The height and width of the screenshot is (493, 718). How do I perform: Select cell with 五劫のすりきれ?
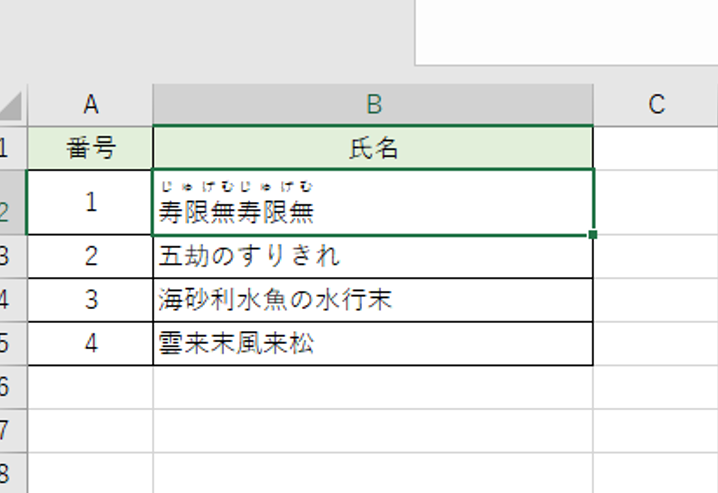tap(373, 256)
